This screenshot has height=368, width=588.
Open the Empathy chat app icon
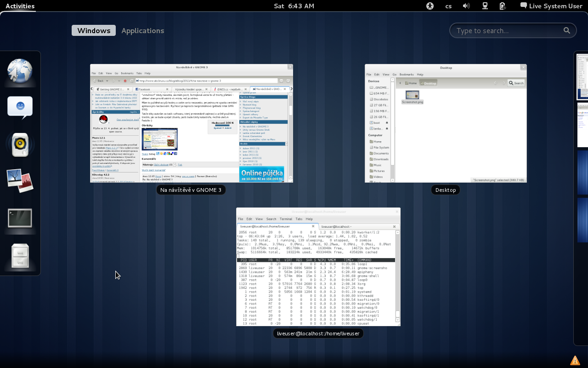coord(20,107)
